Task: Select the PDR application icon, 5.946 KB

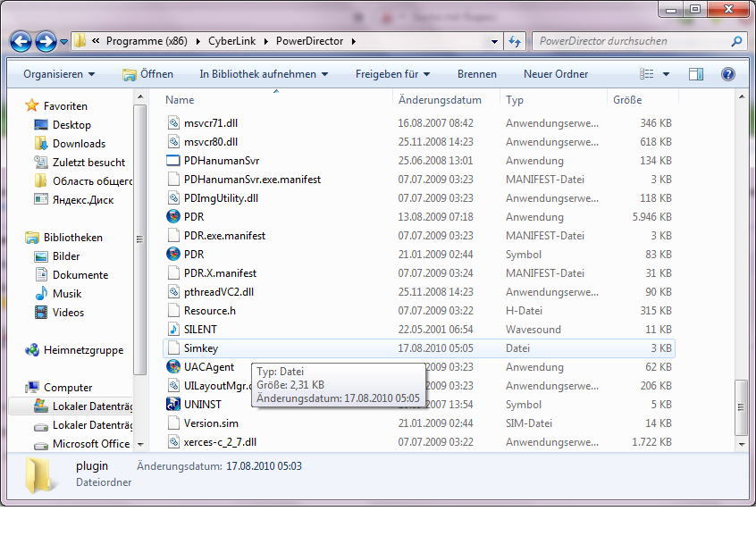Action: pyautogui.click(x=173, y=217)
